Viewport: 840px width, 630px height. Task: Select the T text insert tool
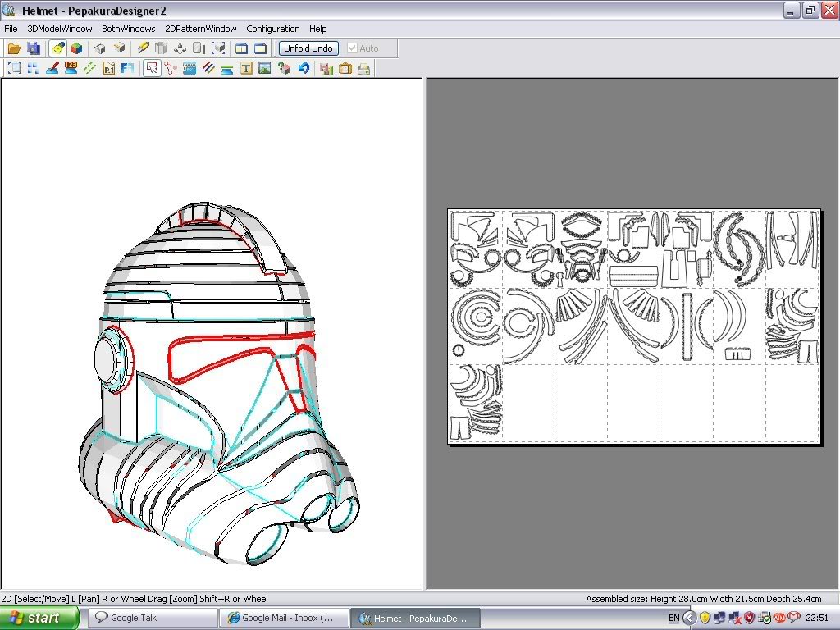tap(246, 69)
